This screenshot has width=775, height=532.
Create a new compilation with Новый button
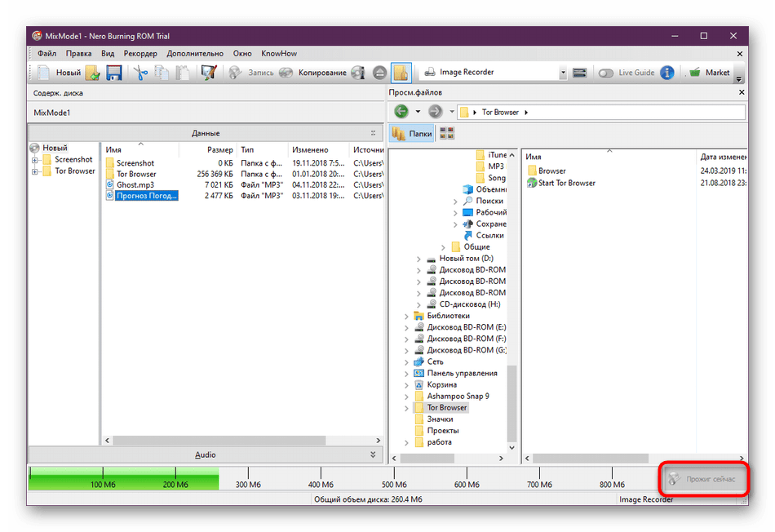pyautogui.click(x=60, y=73)
